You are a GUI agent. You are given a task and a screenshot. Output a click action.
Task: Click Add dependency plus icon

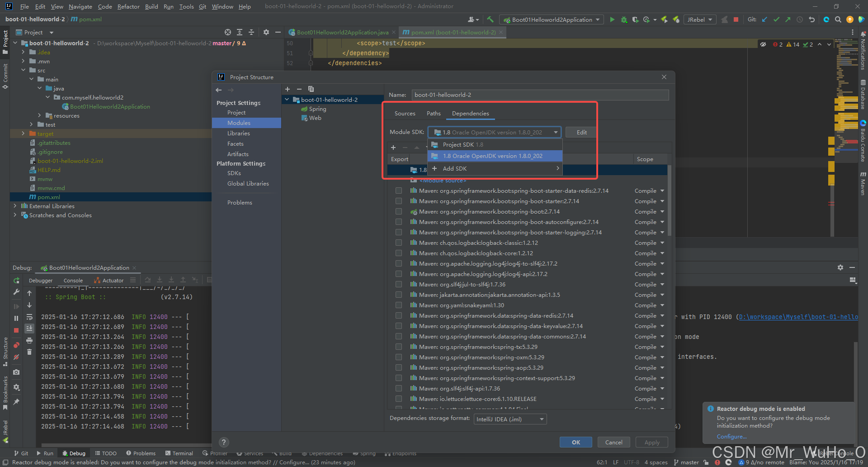(393, 148)
